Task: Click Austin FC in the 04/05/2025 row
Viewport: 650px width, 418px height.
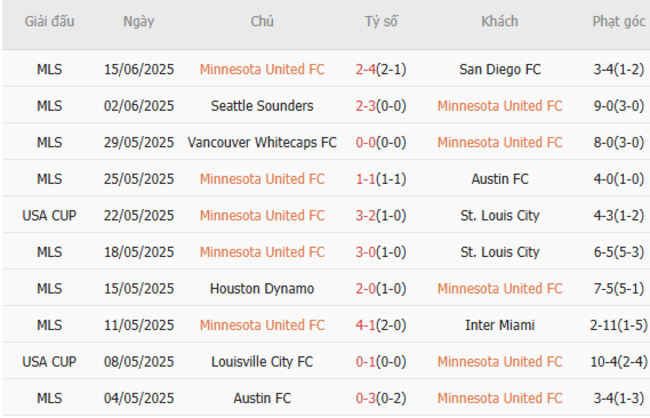Action: point(262,398)
